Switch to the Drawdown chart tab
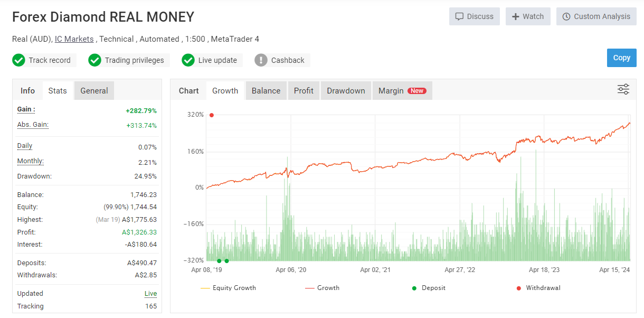644x318 pixels. point(346,90)
